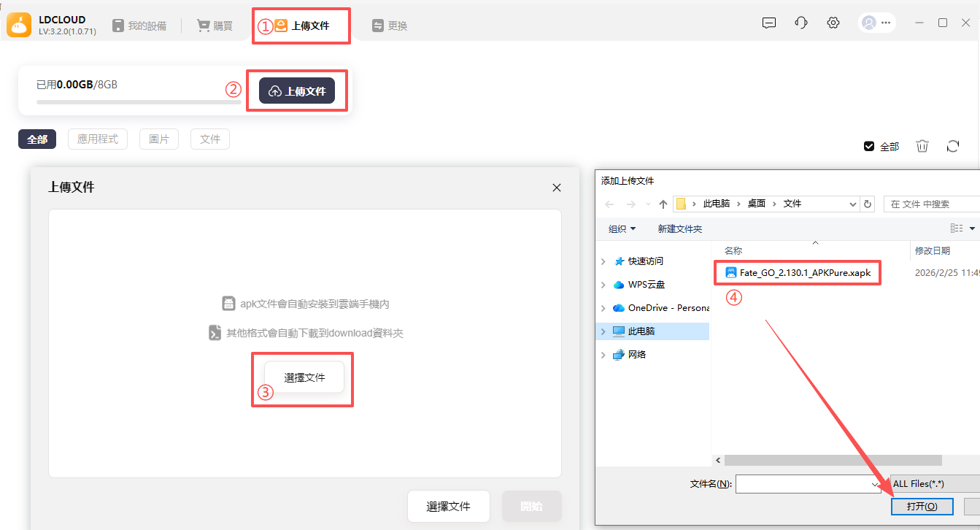Click the 打开(O) button
The height and width of the screenshot is (530, 980).
922,506
